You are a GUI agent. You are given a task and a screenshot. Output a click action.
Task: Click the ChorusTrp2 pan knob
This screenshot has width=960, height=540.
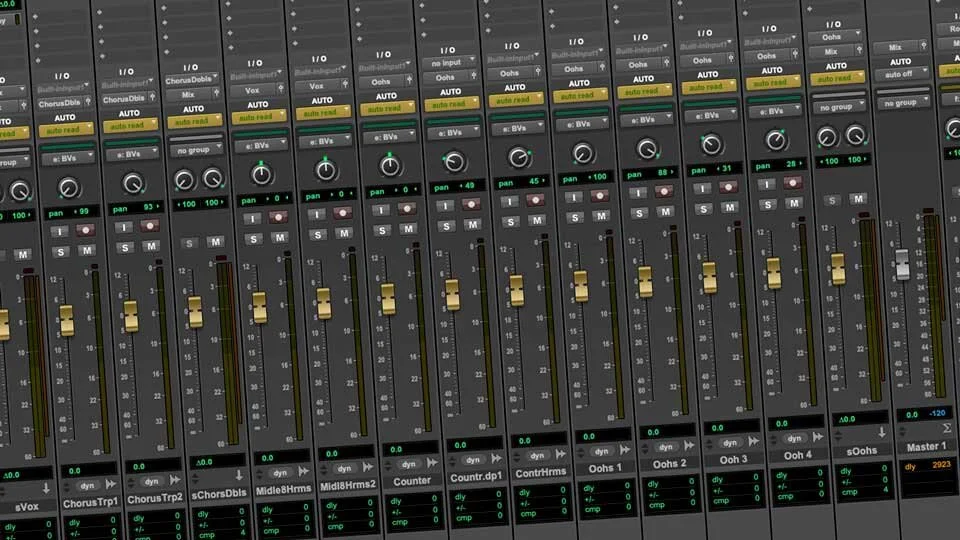coord(133,183)
